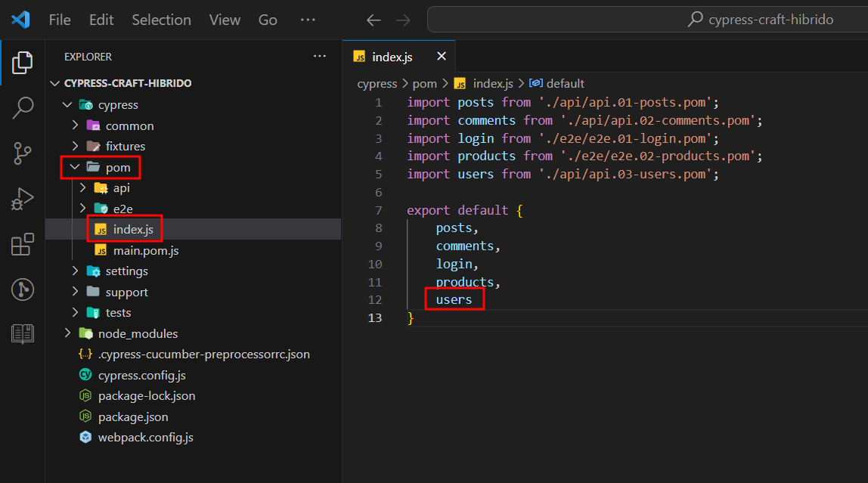This screenshot has height=483, width=868.
Task: Open main.pom.js from the file tree
Action: pyautogui.click(x=146, y=251)
